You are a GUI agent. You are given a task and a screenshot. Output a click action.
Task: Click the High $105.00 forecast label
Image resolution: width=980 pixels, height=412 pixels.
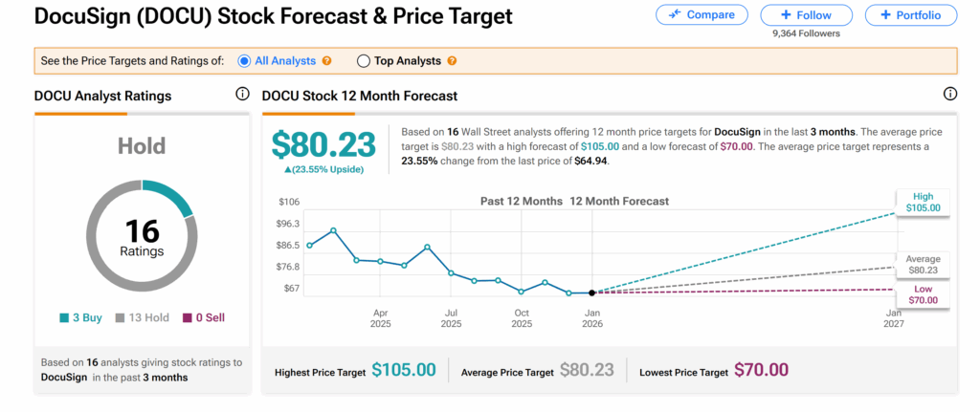pos(923,202)
